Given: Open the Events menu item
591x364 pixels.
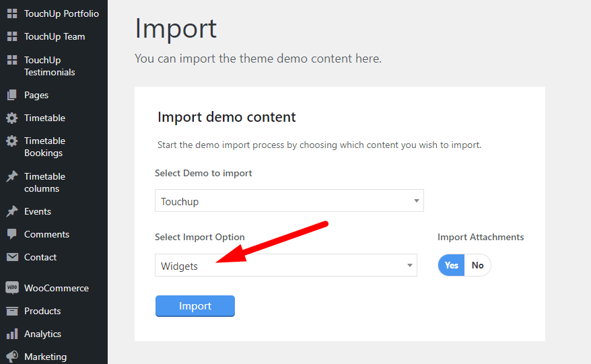Looking at the screenshot, I should pos(37,211).
